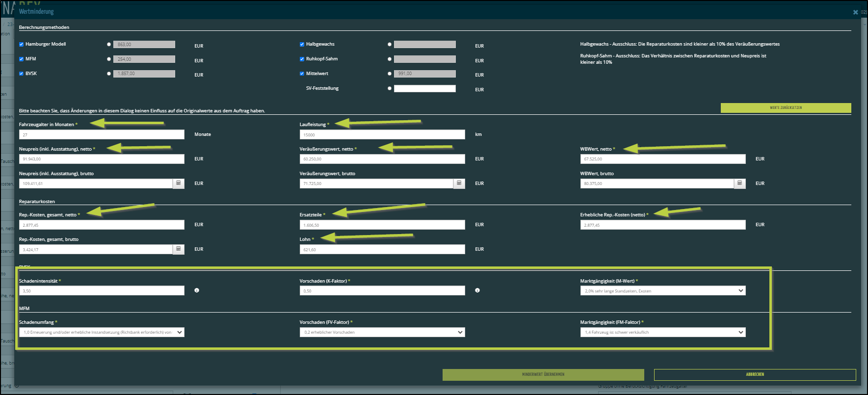
Task: Click calculator icon beside Rep.-Kosten gesamt brutto
Action: (179, 249)
